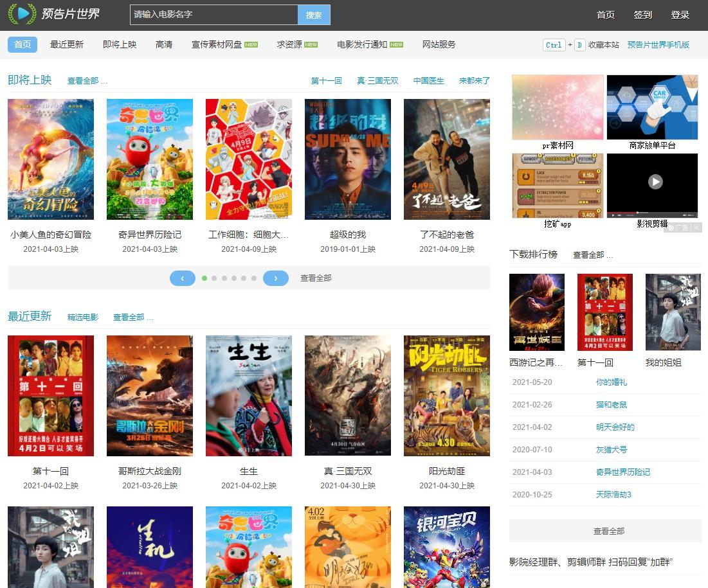Open the 高清 navigation tab
The width and height of the screenshot is (708, 588).
click(164, 44)
